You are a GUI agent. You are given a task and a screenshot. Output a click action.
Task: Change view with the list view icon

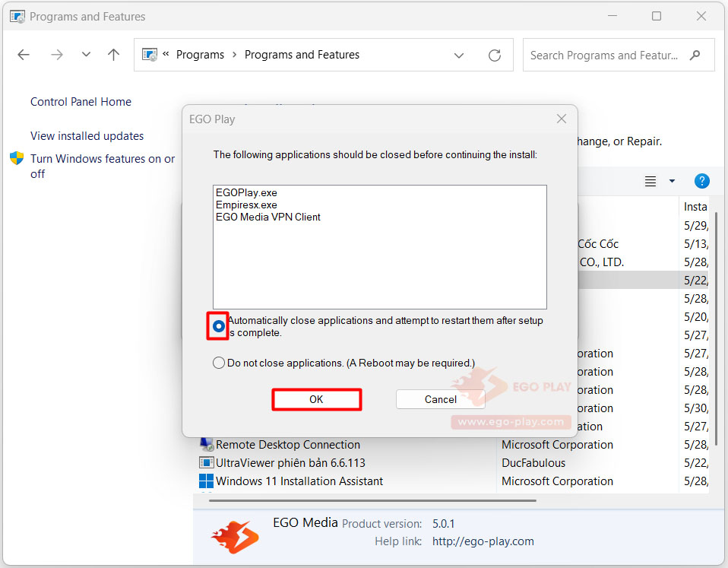650,181
